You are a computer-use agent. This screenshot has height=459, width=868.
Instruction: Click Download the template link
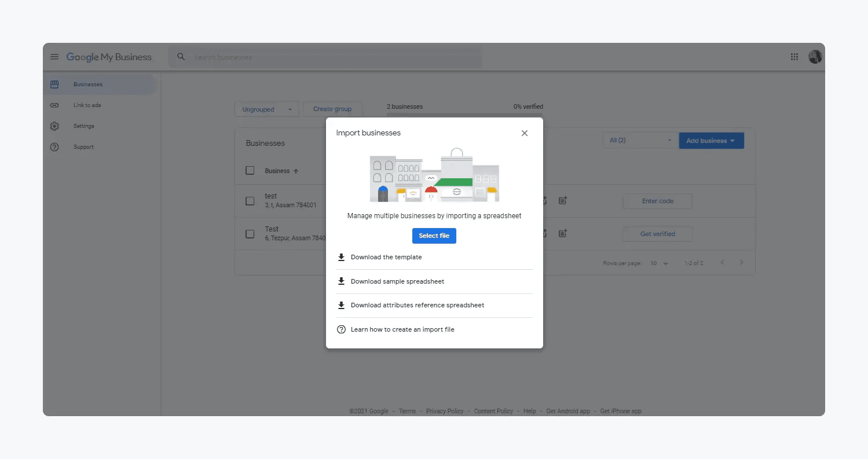[x=386, y=257]
